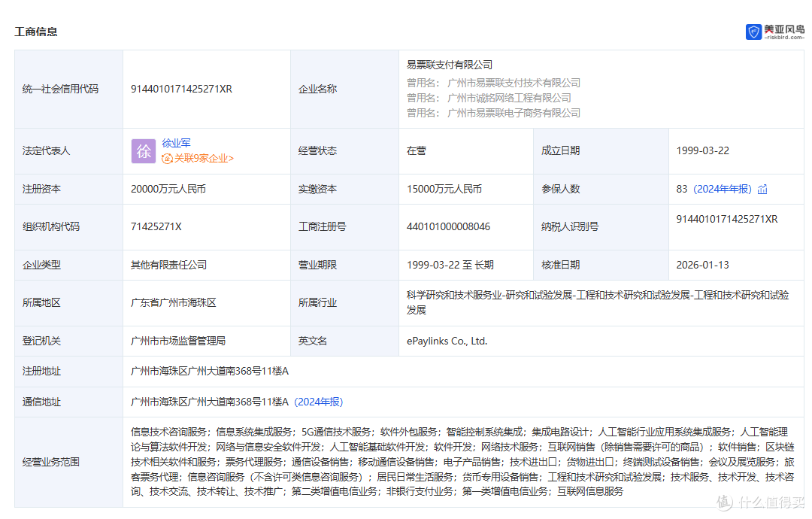Screen dimensions: 812x519
Task: Click organization code 71425271X
Action: pyautogui.click(x=156, y=227)
